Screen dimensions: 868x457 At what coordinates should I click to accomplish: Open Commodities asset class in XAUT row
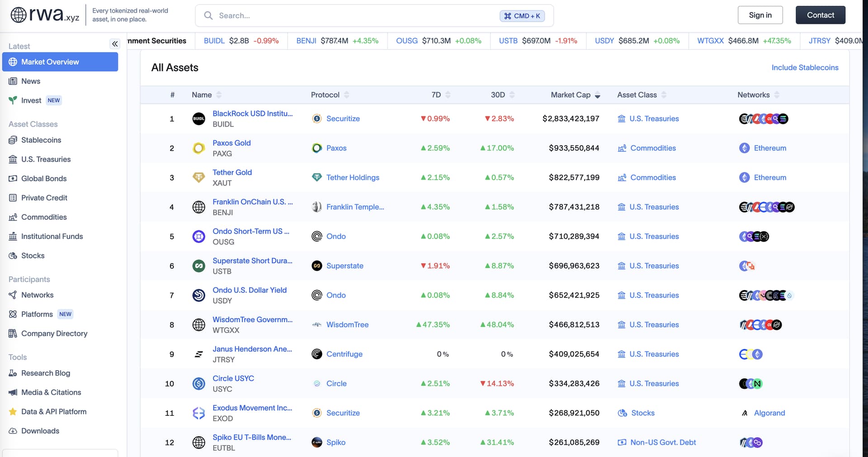pos(653,177)
